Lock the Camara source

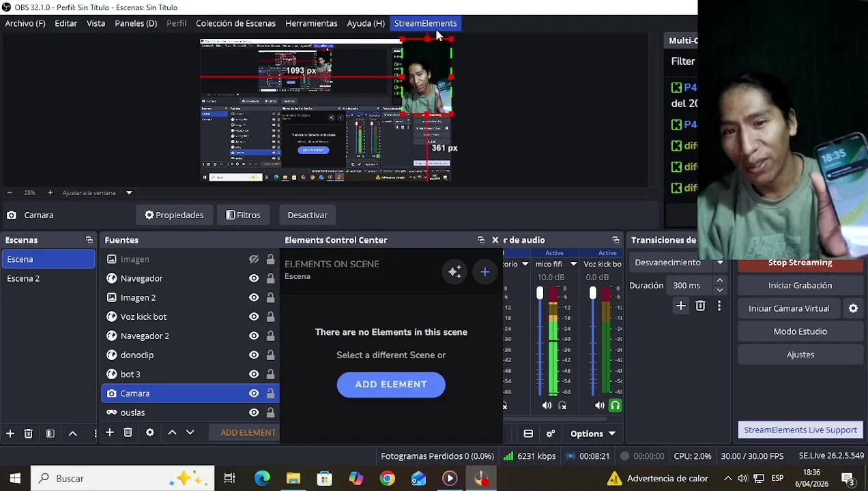tap(270, 393)
